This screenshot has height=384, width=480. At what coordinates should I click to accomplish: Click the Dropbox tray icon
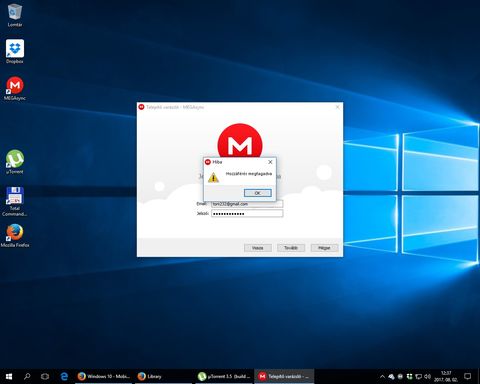tap(409, 377)
